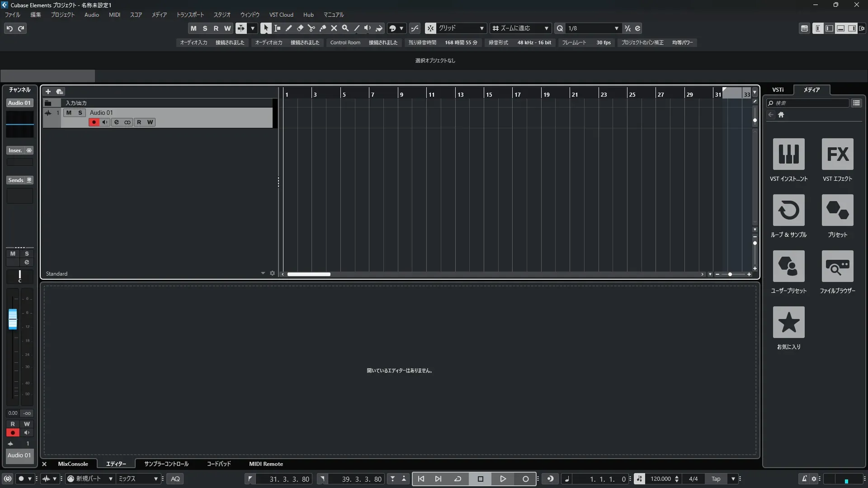Viewport: 868px width, 488px height.
Task: Open the Transport menu
Action: click(x=190, y=14)
